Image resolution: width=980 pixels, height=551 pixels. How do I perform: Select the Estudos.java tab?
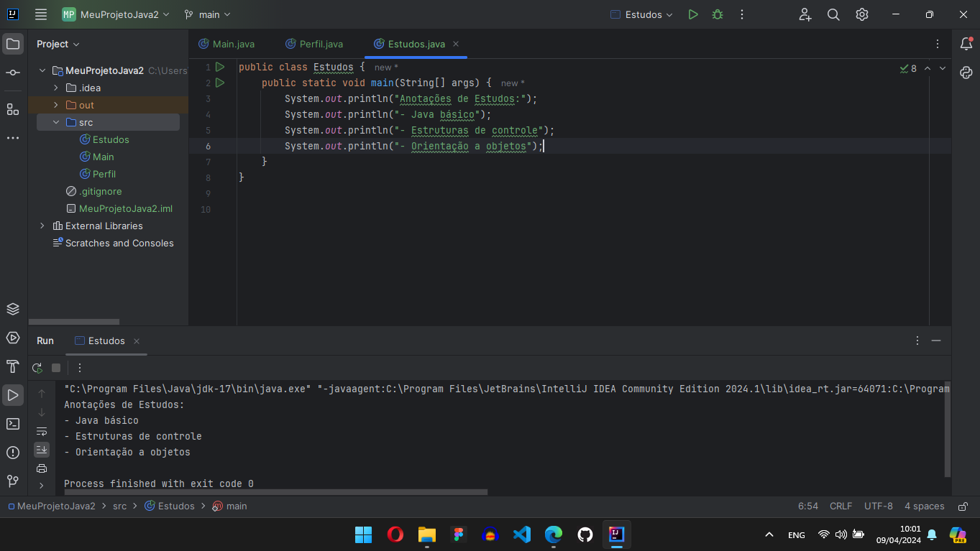[416, 44]
